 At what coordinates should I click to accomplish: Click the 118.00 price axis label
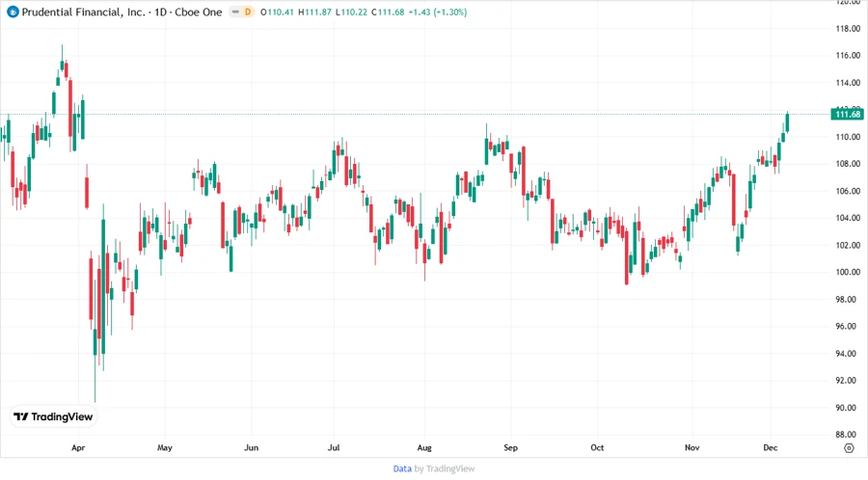pyautogui.click(x=848, y=28)
